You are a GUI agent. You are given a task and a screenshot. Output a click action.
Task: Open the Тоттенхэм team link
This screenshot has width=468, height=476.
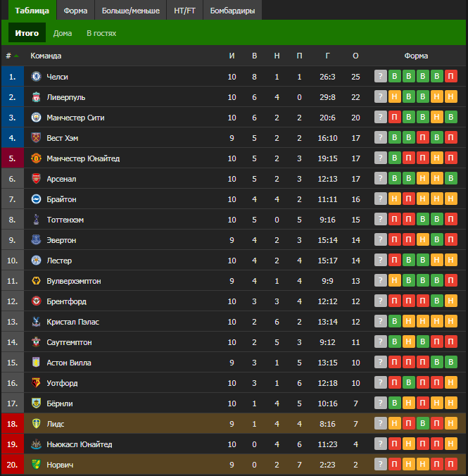click(65, 220)
